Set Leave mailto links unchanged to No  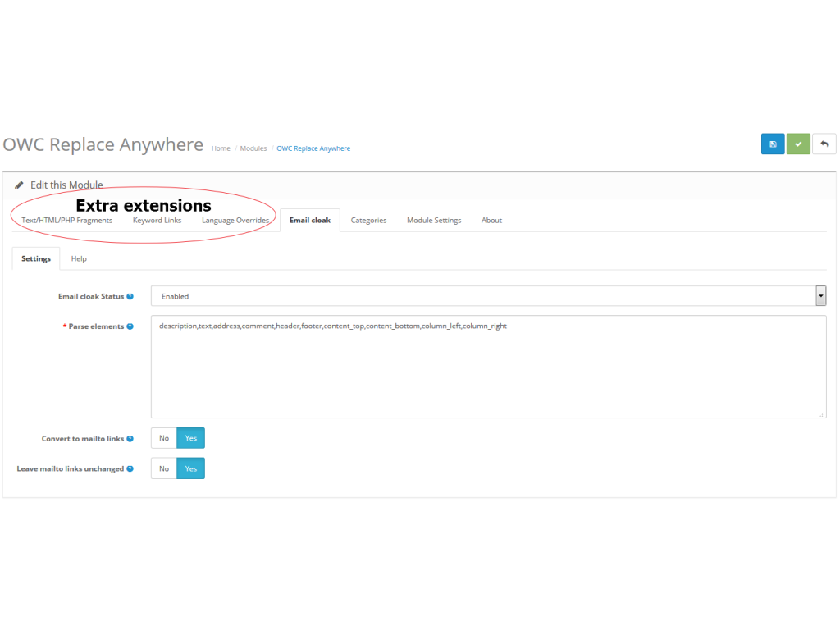point(164,468)
